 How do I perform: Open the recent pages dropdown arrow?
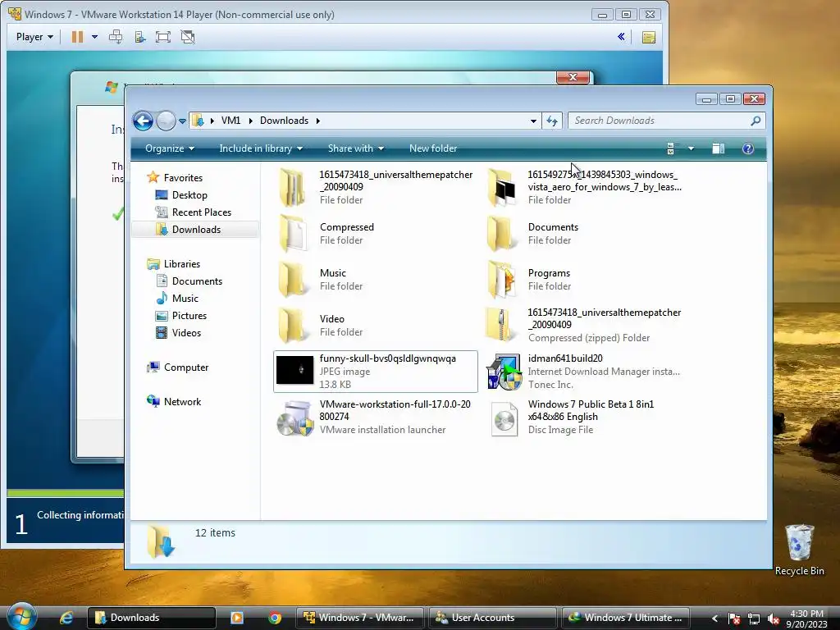pos(183,121)
